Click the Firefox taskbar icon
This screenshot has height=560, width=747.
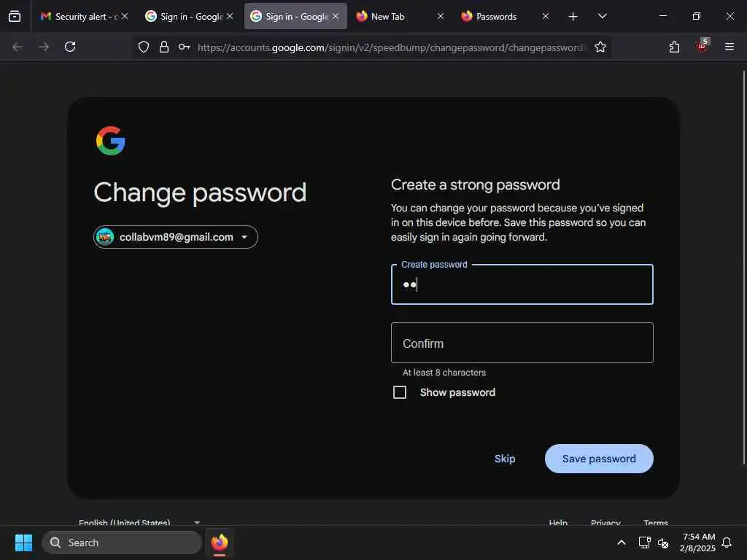pyautogui.click(x=220, y=542)
